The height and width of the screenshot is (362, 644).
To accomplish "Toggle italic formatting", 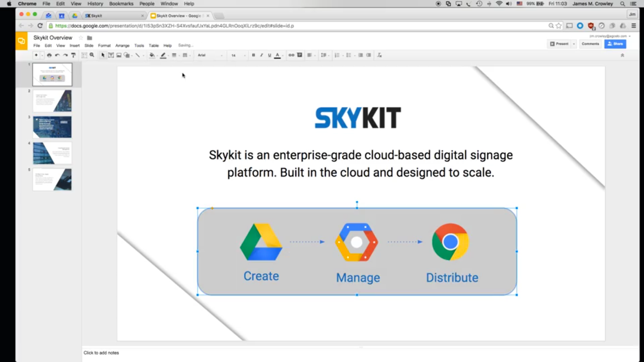I will tap(261, 55).
